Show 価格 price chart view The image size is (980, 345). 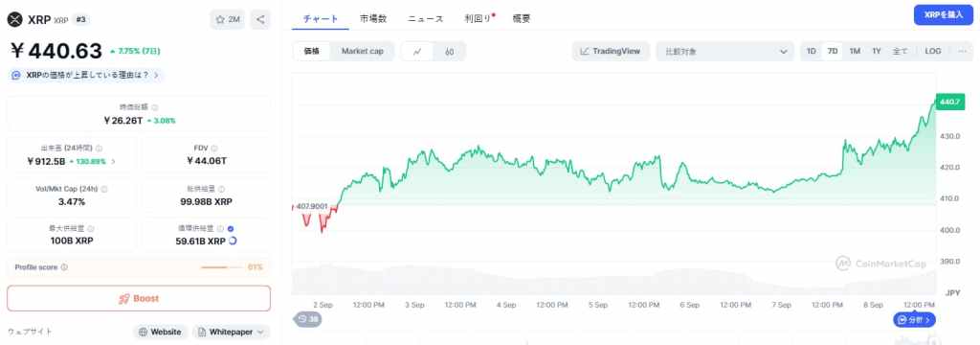[x=311, y=52]
